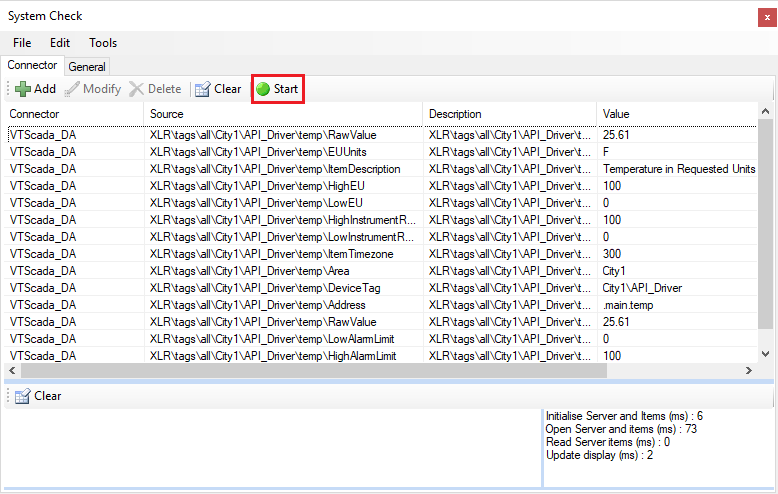Click the Delete X icon
This screenshot has width=778, height=494.
pyautogui.click(x=136, y=89)
